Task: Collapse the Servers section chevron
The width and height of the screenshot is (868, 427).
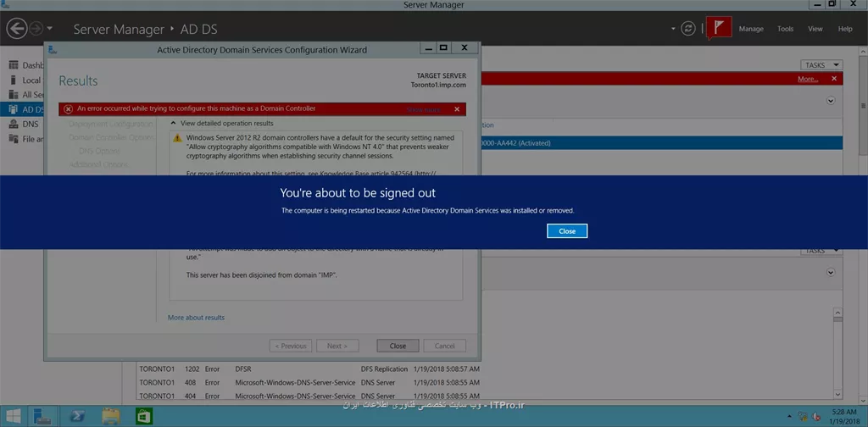Action: (x=831, y=101)
